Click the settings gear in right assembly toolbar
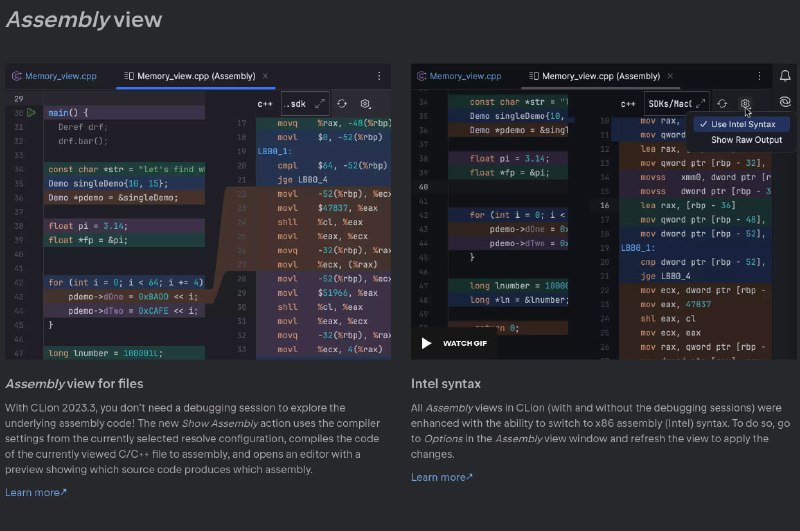 pos(745,104)
